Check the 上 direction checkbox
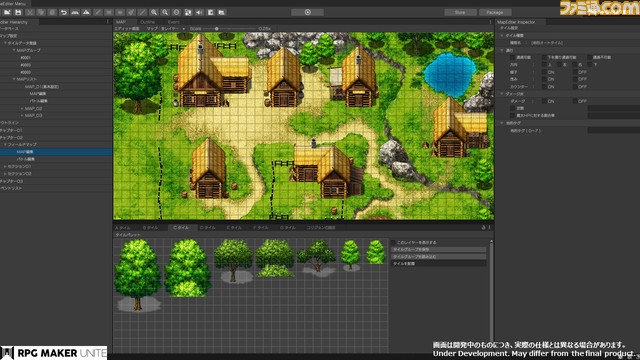The image size is (640, 360). (544, 64)
